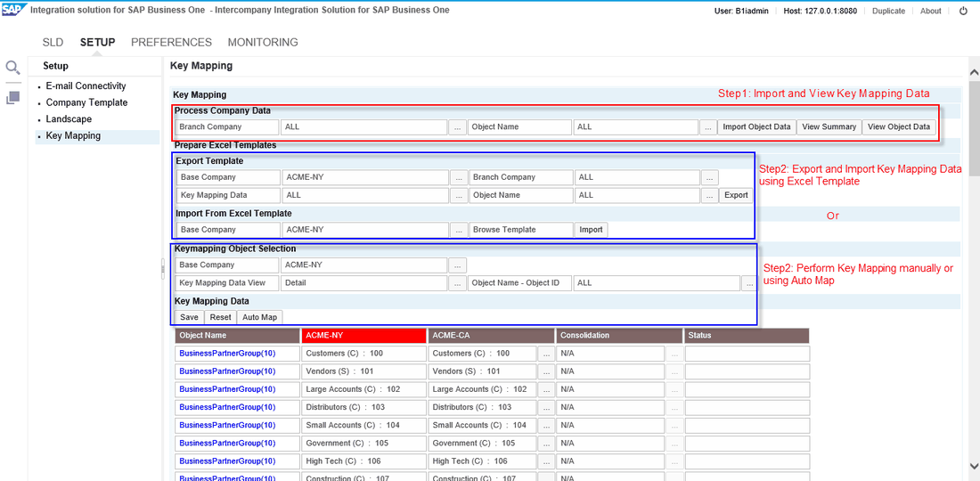Click the ACME-NY column header
Screen dimensions: 980x481
[363, 336]
